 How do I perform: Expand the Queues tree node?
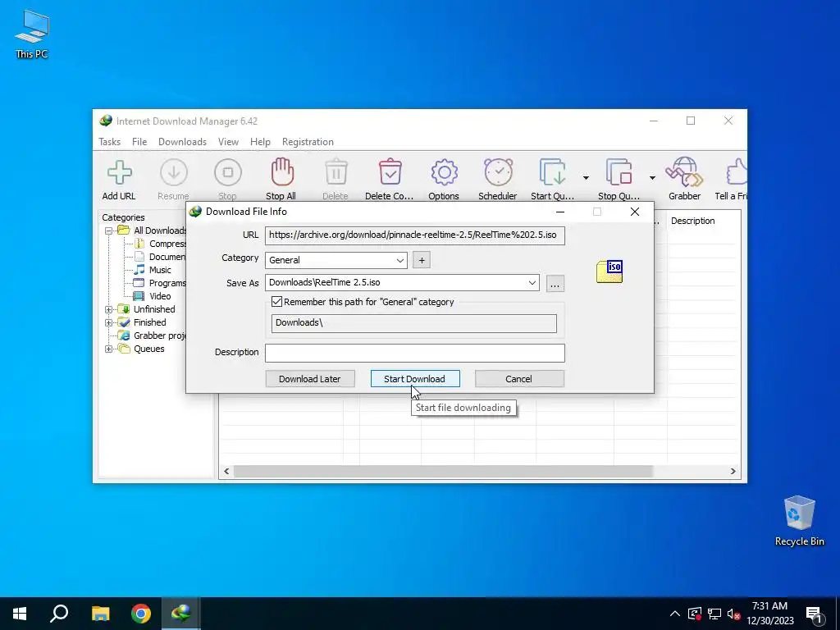(109, 349)
